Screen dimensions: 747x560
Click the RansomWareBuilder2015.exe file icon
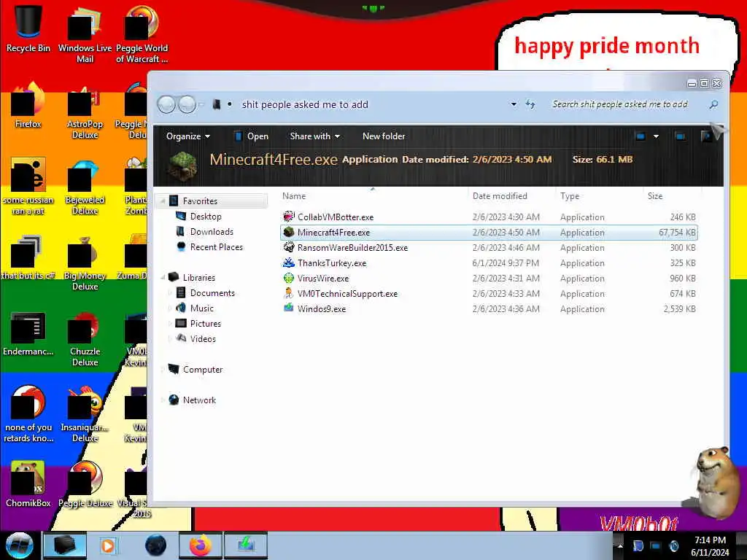click(289, 247)
